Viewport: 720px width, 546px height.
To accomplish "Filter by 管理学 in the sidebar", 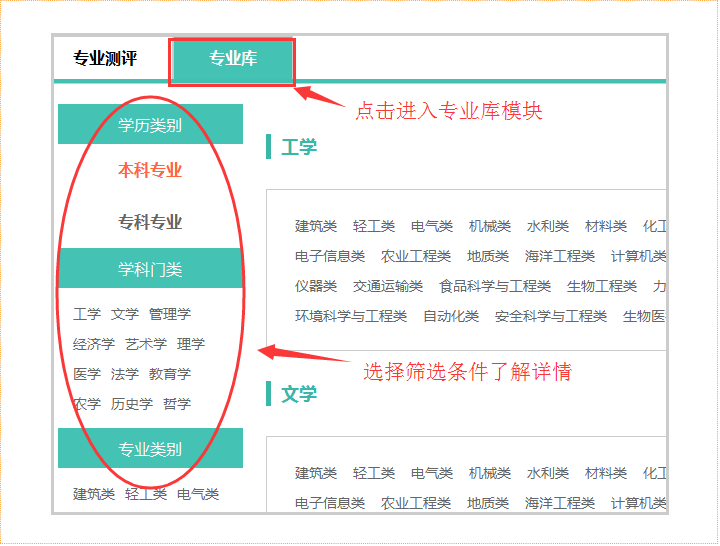I will click(x=170, y=314).
